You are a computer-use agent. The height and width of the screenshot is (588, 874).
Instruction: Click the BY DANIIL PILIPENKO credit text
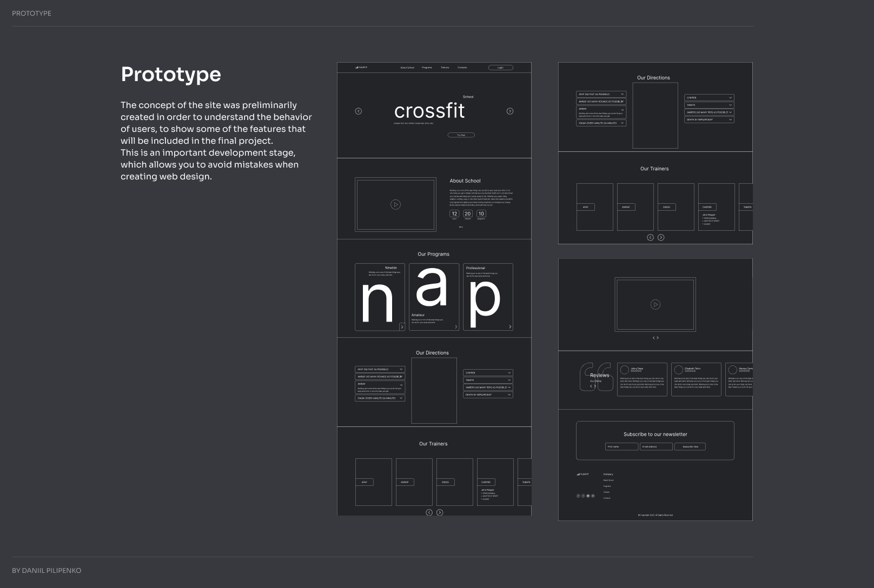click(47, 571)
